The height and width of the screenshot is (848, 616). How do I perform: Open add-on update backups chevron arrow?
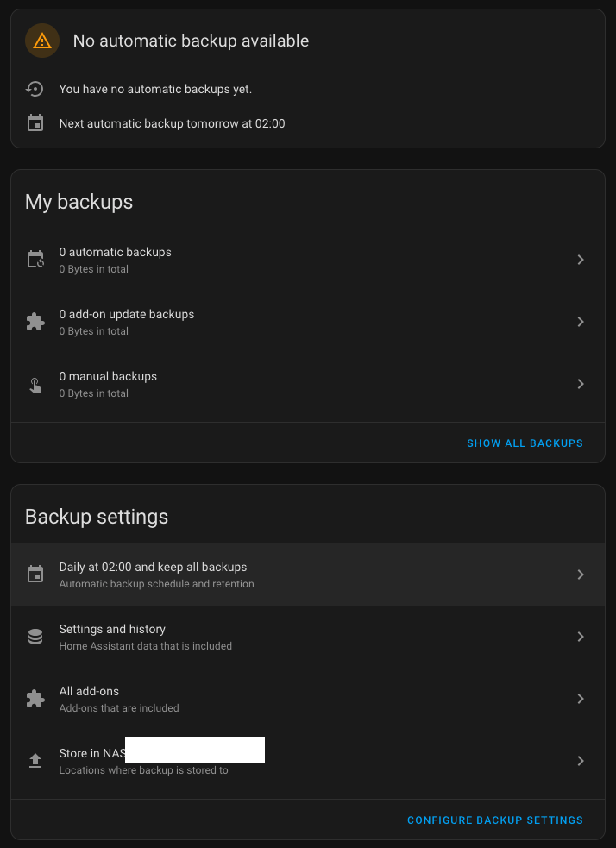(581, 322)
